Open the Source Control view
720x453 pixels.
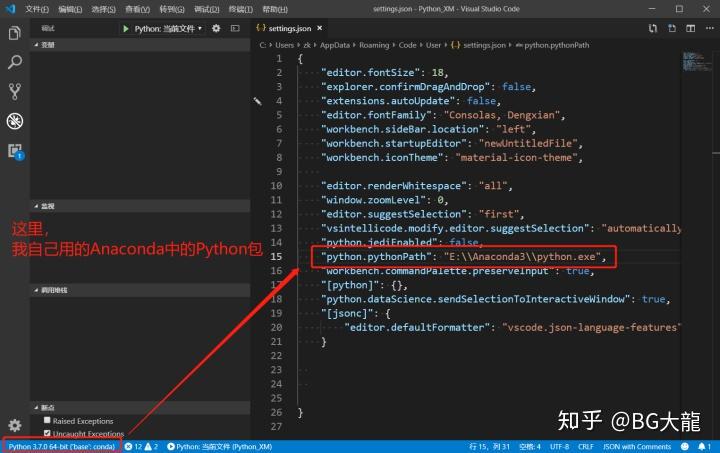click(x=15, y=91)
